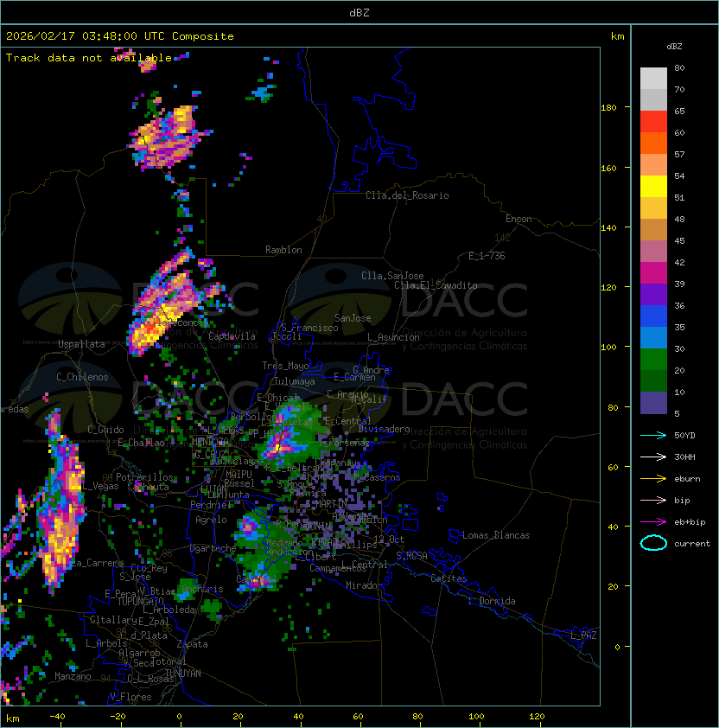Screen dimensions: 719x728
Task: Click the 'Divisadero' map label
Action: 384,429
